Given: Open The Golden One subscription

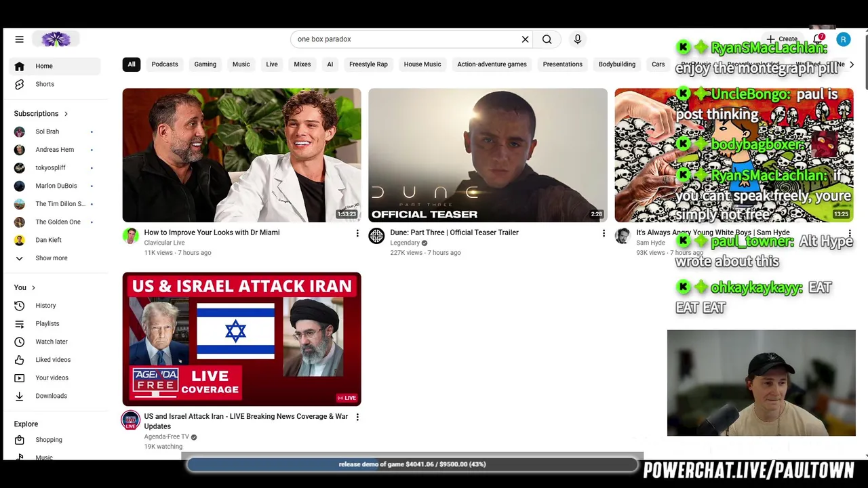Looking at the screenshot, I should click(56, 222).
